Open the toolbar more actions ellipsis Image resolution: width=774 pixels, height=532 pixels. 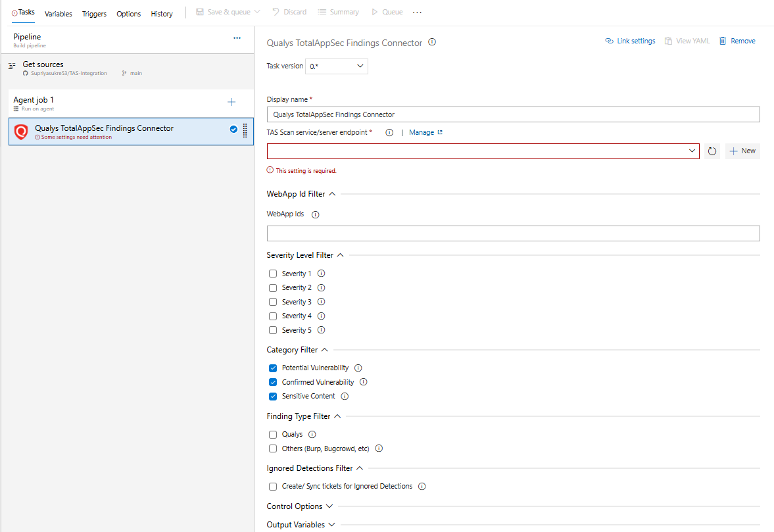pyautogui.click(x=417, y=12)
